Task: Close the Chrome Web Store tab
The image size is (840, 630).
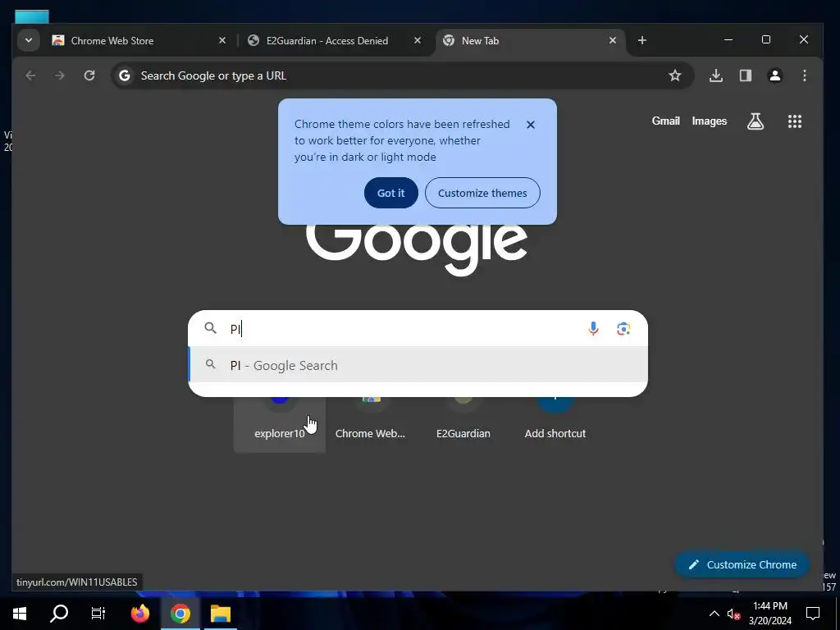Action: 222,41
